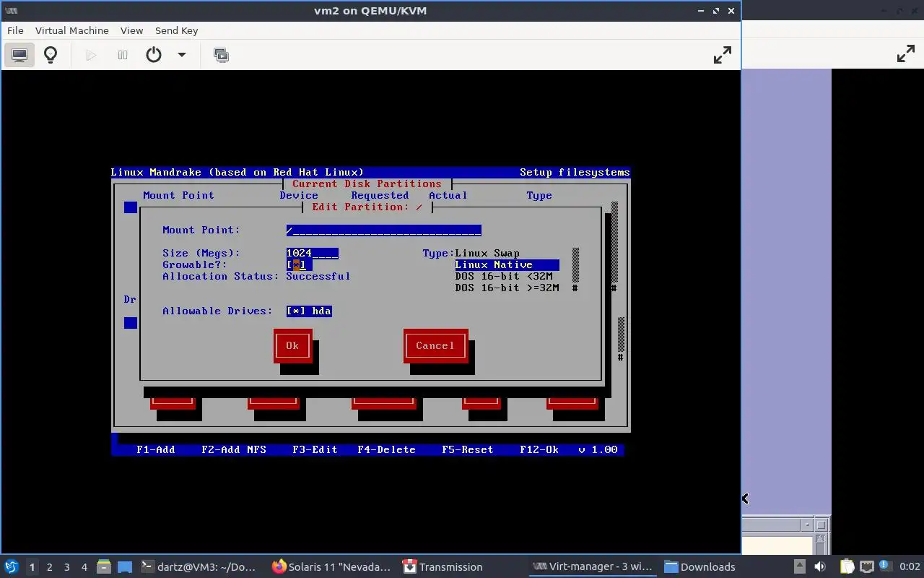Open the clipboard manager tray icon
The image size is (924, 578).
(x=846, y=566)
